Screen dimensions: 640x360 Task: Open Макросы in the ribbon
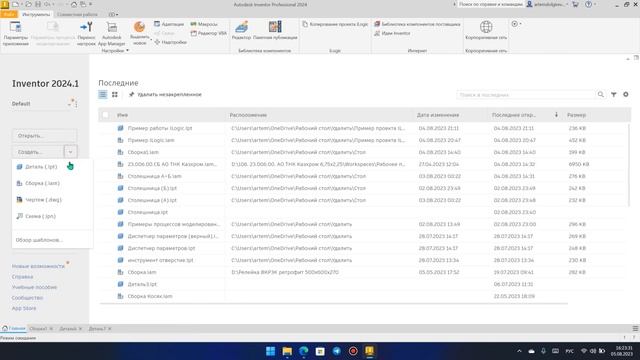(204, 24)
